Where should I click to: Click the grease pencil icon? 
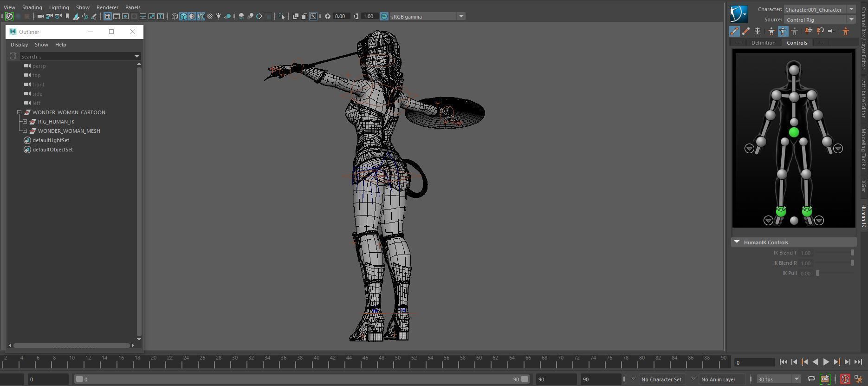point(94,16)
